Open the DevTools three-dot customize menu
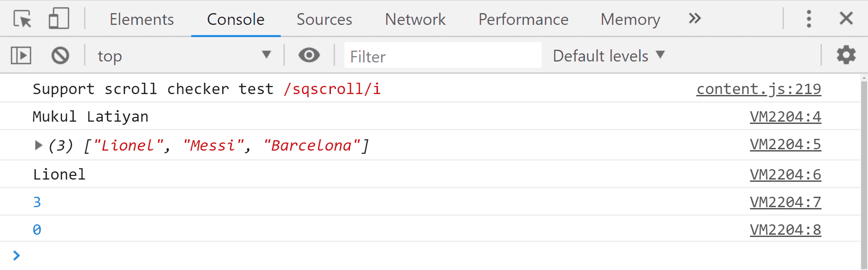Image resolution: width=868 pixels, height=270 pixels. (x=809, y=19)
